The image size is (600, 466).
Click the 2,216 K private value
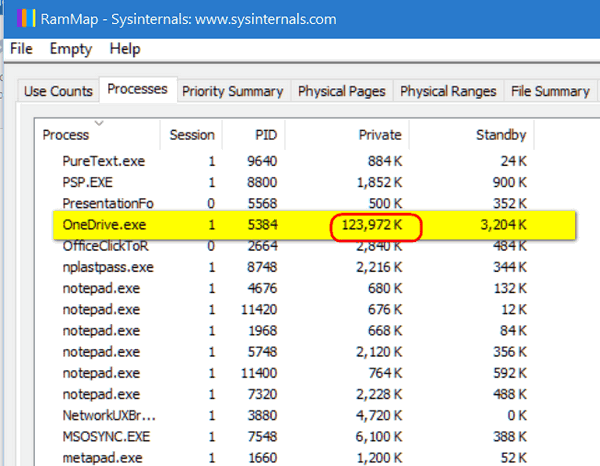(x=379, y=267)
